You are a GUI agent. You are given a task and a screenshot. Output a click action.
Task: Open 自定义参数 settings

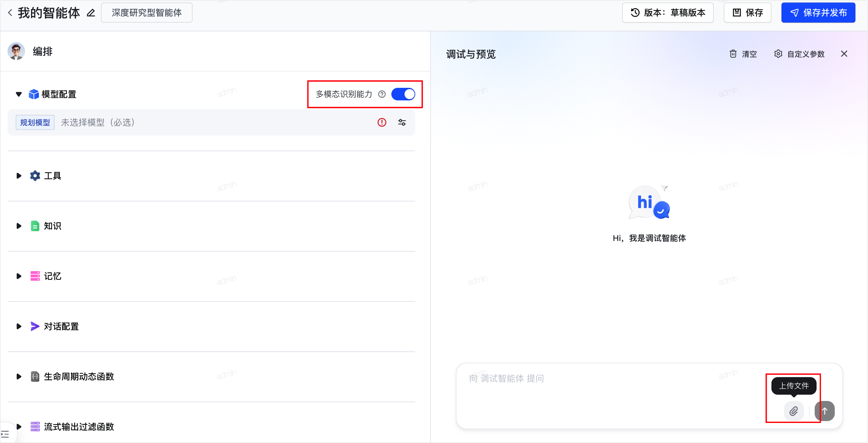click(799, 54)
